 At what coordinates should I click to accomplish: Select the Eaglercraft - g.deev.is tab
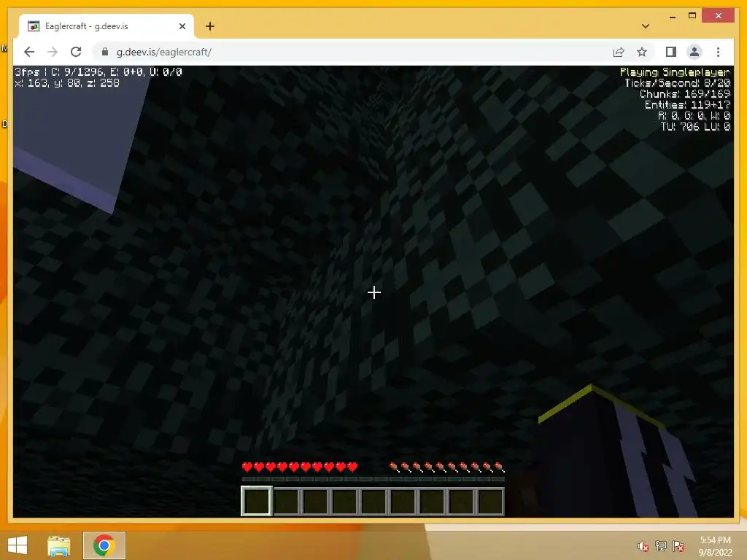(x=107, y=26)
